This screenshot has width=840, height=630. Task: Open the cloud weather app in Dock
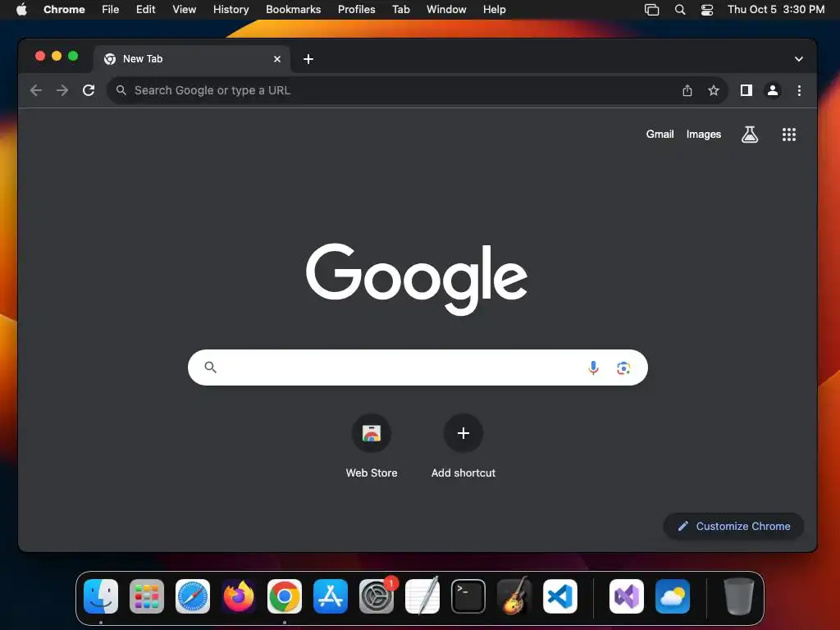673,596
